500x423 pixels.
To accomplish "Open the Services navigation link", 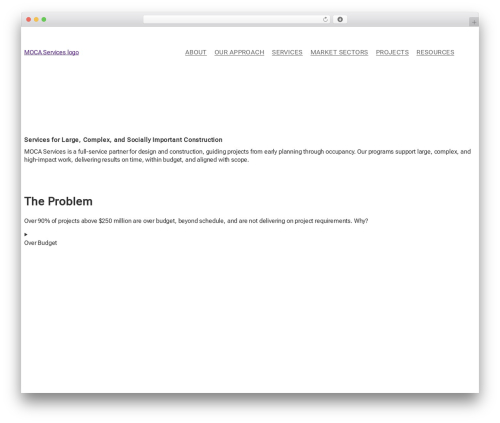I will [287, 52].
